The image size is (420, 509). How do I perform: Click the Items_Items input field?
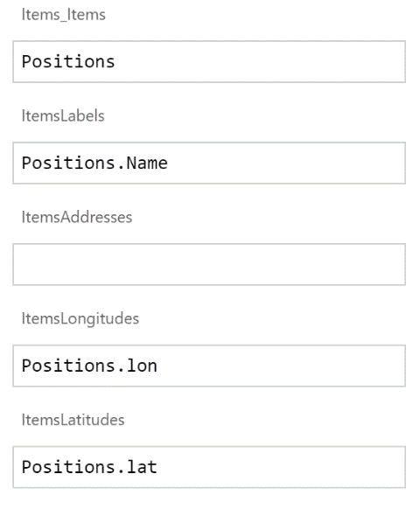[209, 62]
